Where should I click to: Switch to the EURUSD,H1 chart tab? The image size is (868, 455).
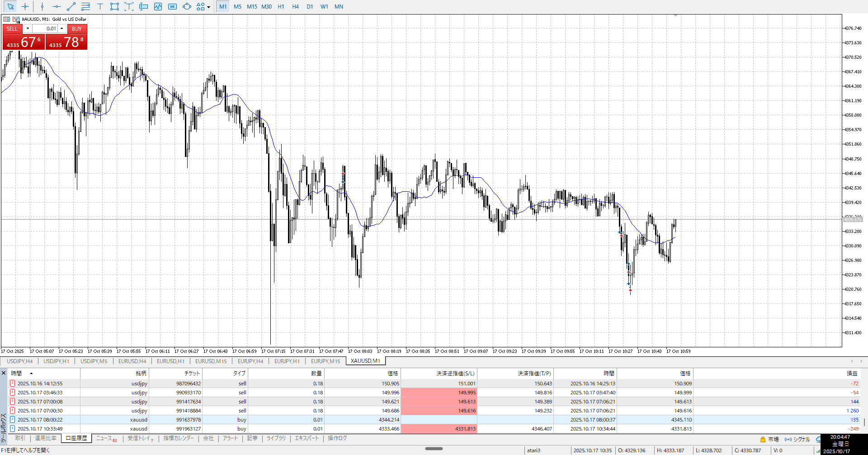tap(170, 361)
